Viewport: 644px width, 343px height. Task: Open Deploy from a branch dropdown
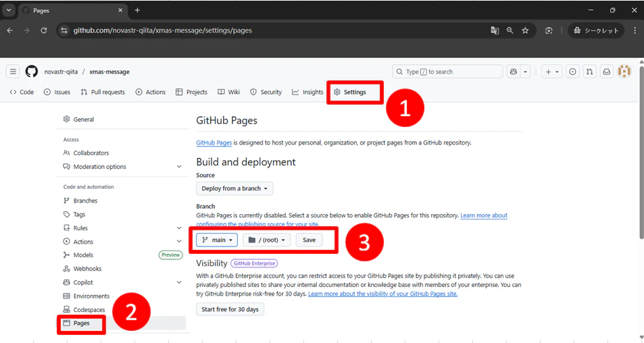pyautogui.click(x=234, y=188)
